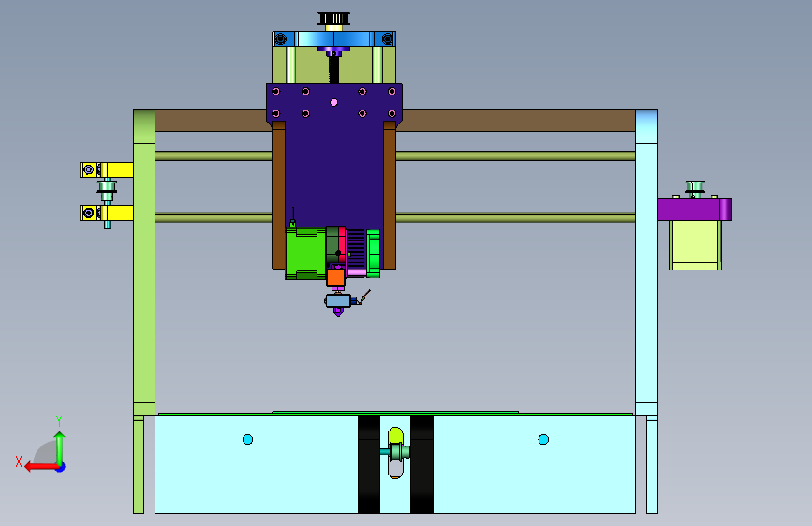
Task: Select the left black belt strip
Action: pos(369,464)
